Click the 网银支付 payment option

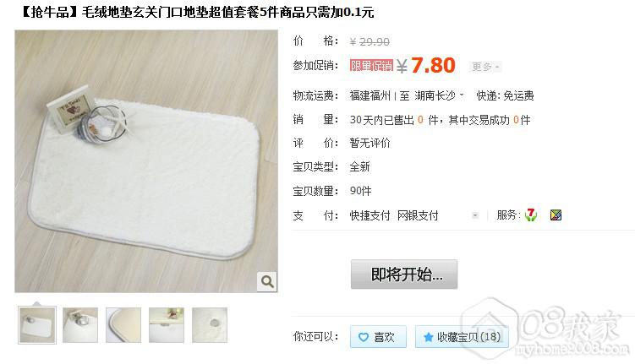click(x=418, y=215)
